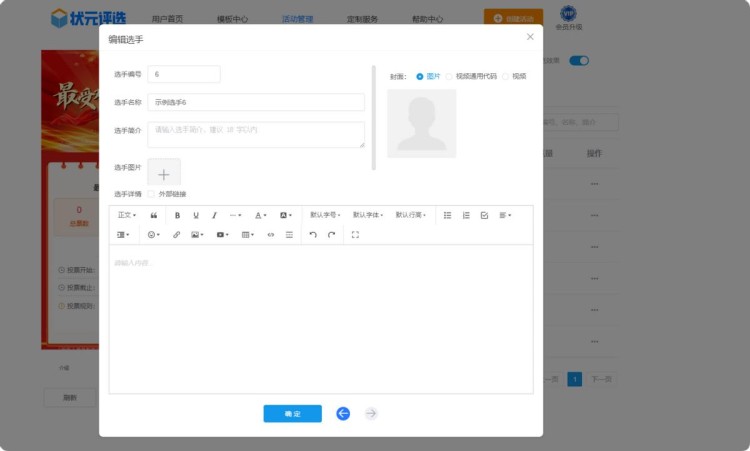Enter fullscreen mode for the editor

click(x=355, y=235)
